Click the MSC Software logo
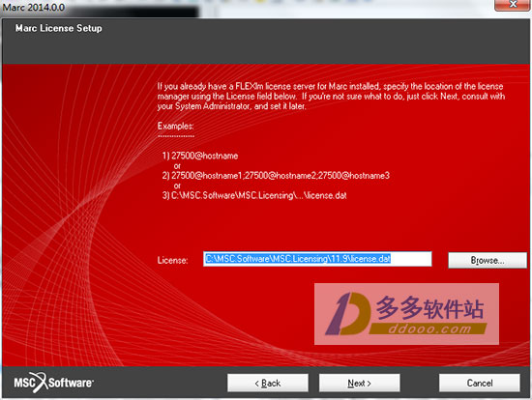532x400 pixels. point(53,383)
